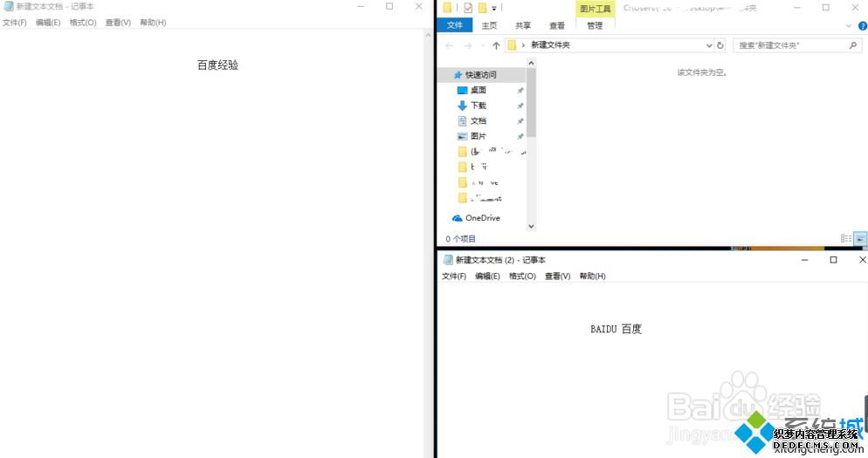Open 编辑 menu in 新建文本文档 (2) Notepad
The width and height of the screenshot is (868, 458).
coord(487,276)
